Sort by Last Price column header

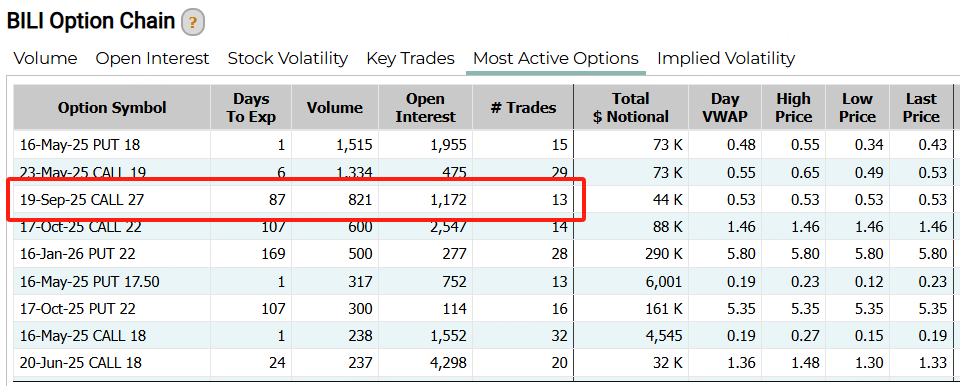pos(921,108)
